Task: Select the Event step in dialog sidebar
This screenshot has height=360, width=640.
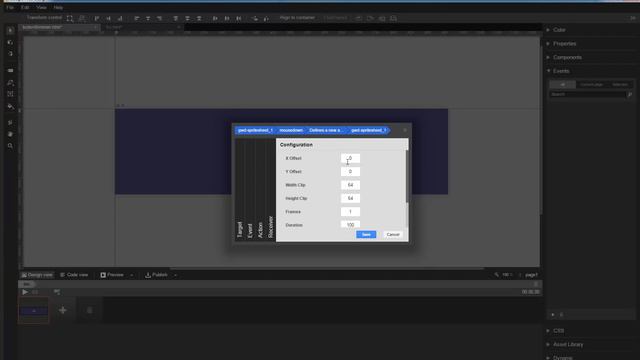Action: 250,190
